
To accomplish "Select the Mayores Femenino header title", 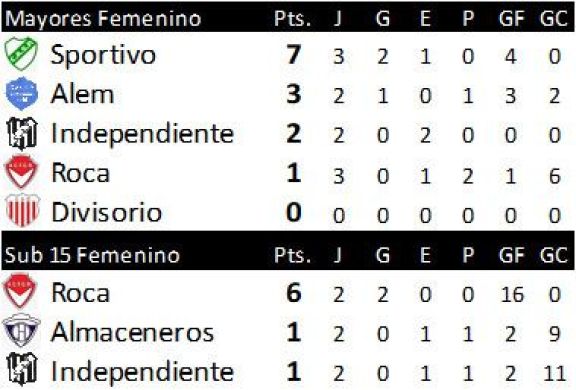I will 103,19.
